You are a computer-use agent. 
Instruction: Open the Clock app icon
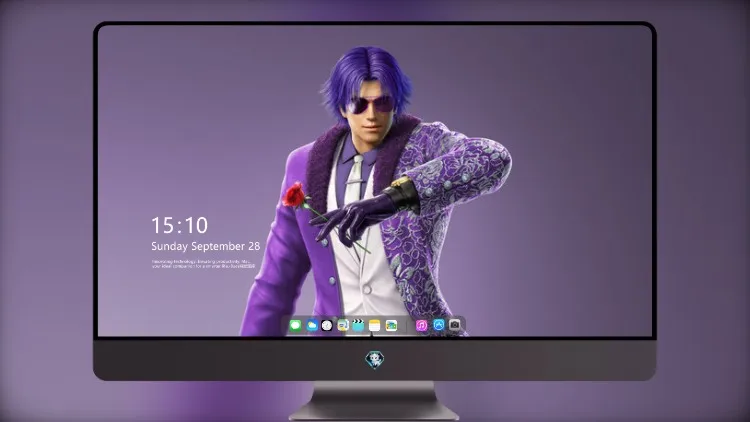tap(327, 325)
